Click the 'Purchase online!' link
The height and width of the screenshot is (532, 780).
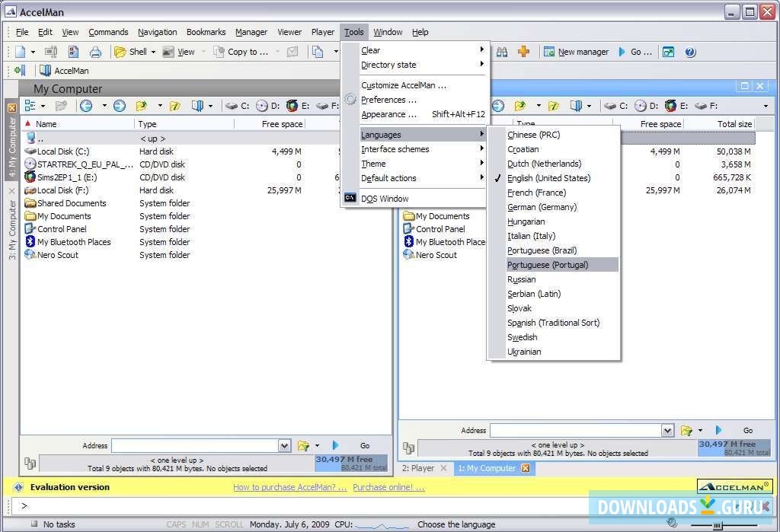tap(388, 487)
